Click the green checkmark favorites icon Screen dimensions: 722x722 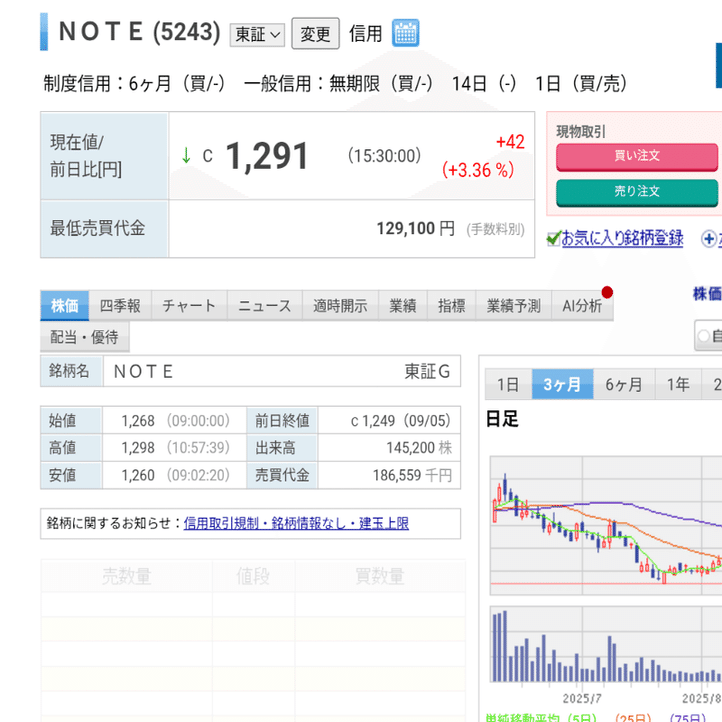(553, 238)
